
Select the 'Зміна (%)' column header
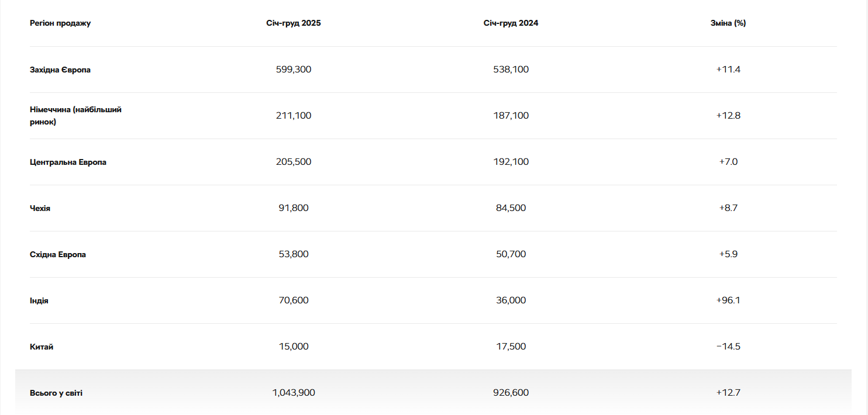point(728,23)
